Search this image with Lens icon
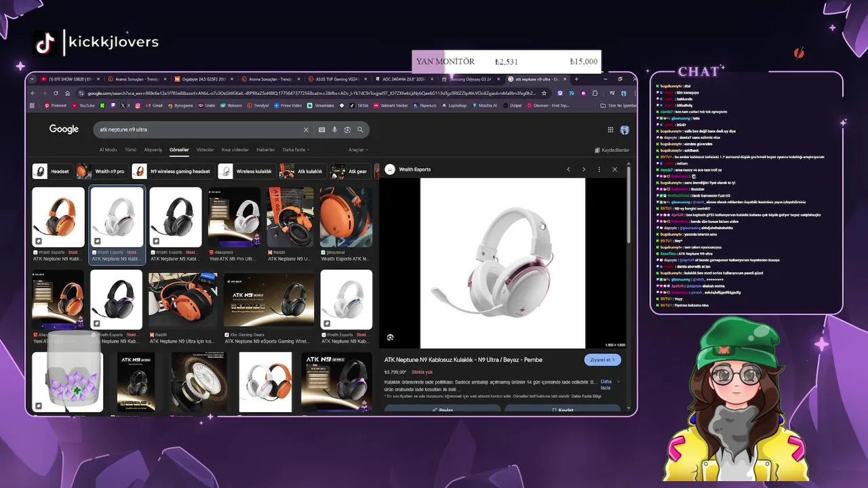This screenshot has width=868, height=488. pyautogui.click(x=390, y=338)
